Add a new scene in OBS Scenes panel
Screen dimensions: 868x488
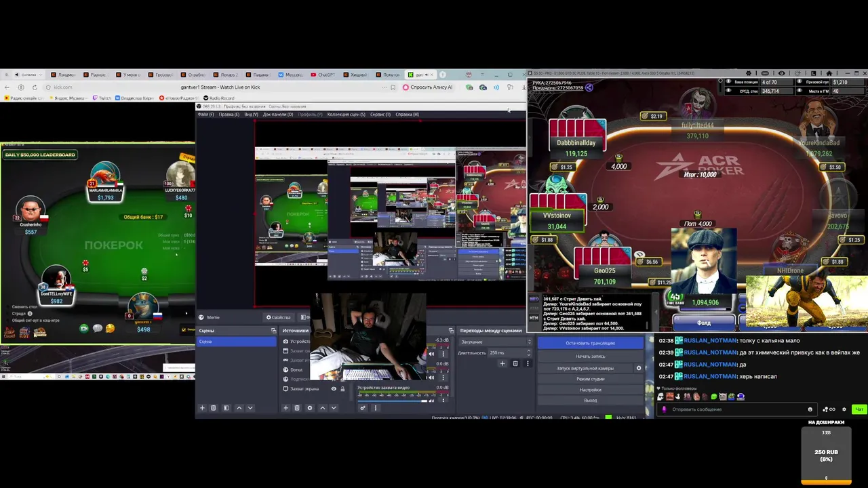pyautogui.click(x=202, y=408)
